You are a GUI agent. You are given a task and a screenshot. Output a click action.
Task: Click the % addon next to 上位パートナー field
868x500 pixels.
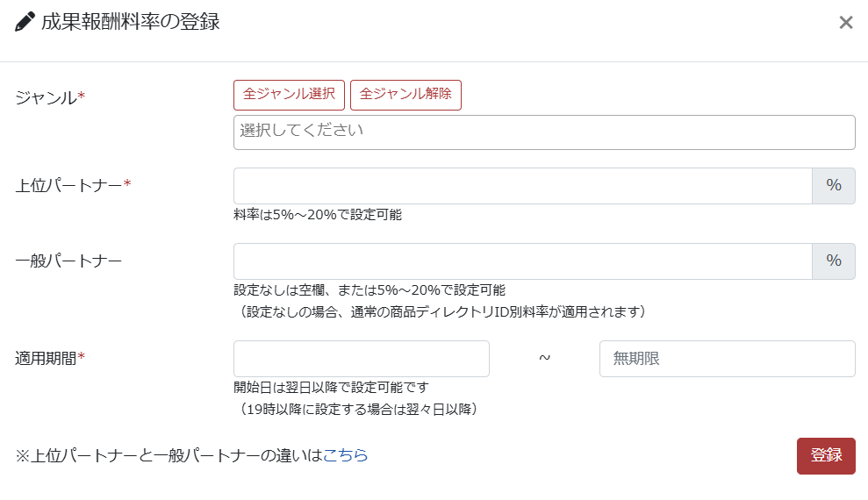pos(833,186)
